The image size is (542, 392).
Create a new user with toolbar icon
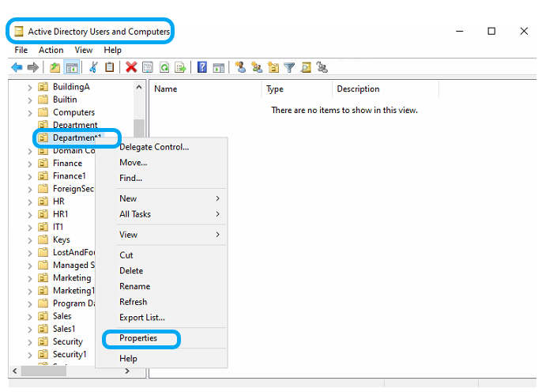click(x=240, y=67)
